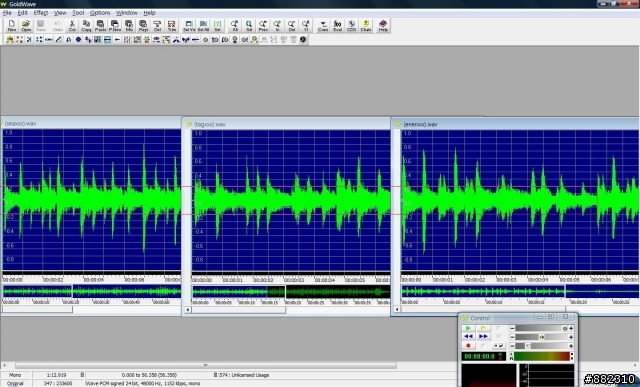Create a new file with the New toolbar icon
The width and height of the screenshot is (640, 387).
coord(12,26)
